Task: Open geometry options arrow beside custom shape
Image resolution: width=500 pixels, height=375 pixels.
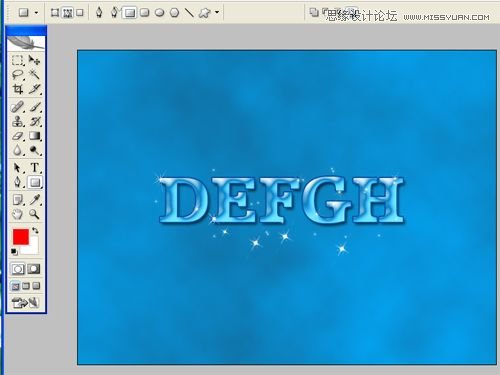Action: [x=217, y=13]
